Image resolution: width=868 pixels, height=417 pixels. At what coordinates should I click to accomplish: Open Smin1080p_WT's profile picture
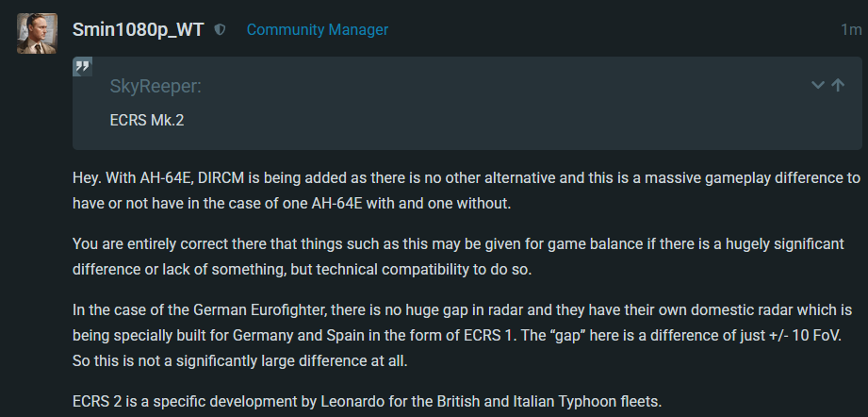click(35, 34)
